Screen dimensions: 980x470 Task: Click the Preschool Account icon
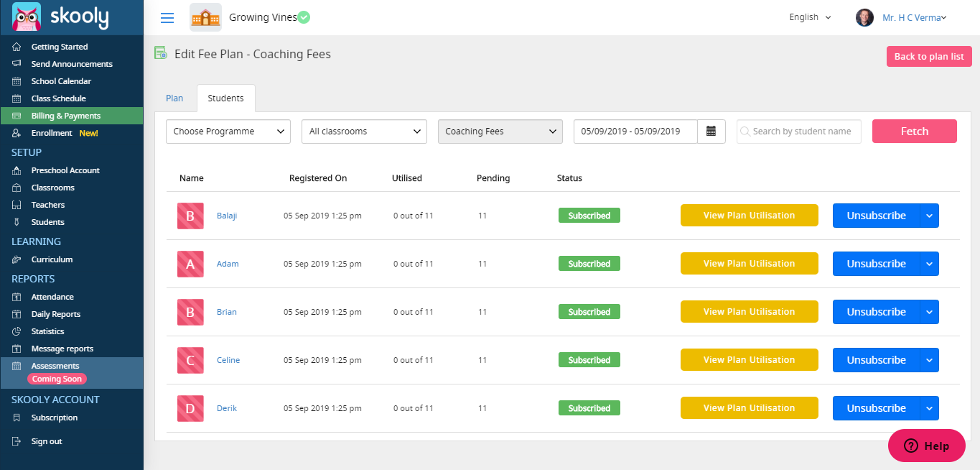click(x=17, y=170)
